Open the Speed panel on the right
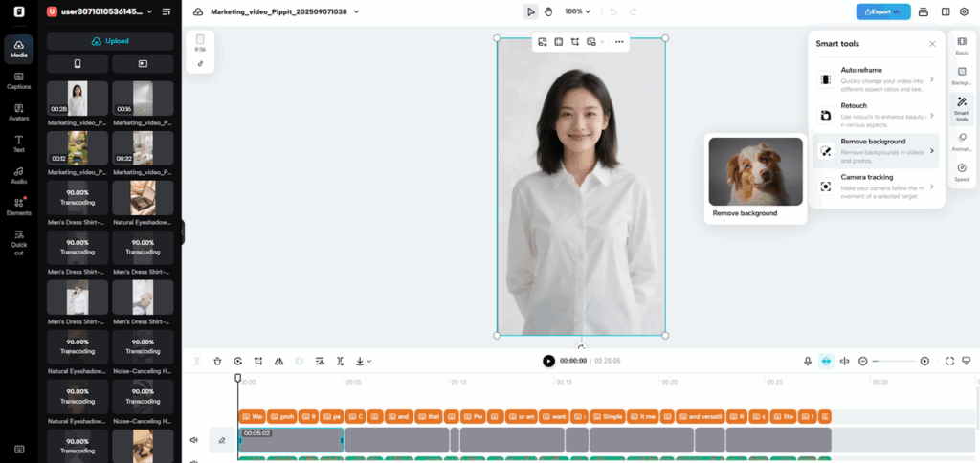Screen dimensions: 980x463 (962, 172)
